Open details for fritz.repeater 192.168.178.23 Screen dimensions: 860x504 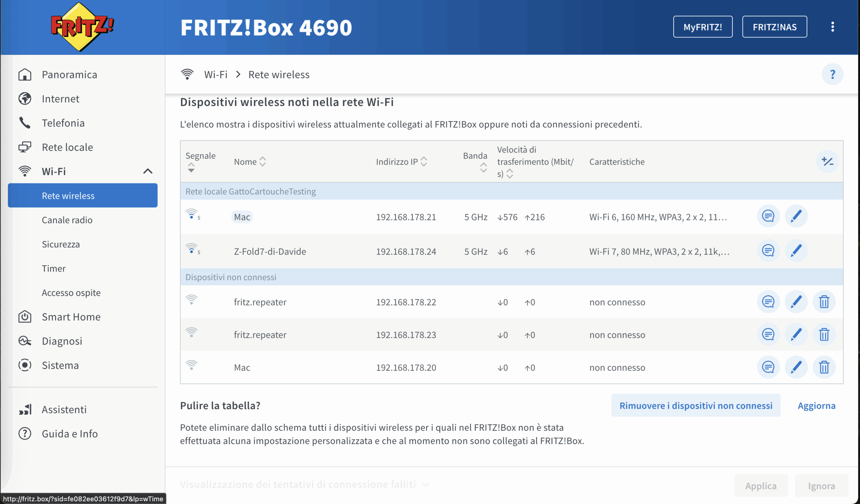tap(768, 334)
